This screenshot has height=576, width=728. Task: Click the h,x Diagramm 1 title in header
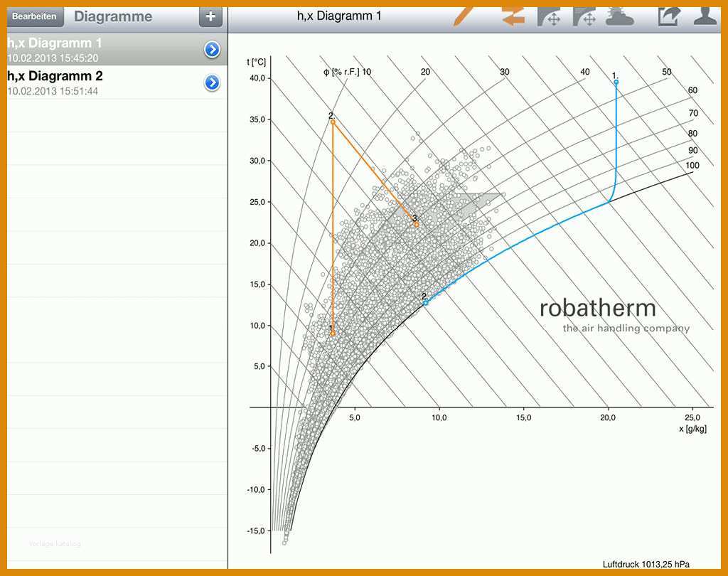(x=339, y=16)
